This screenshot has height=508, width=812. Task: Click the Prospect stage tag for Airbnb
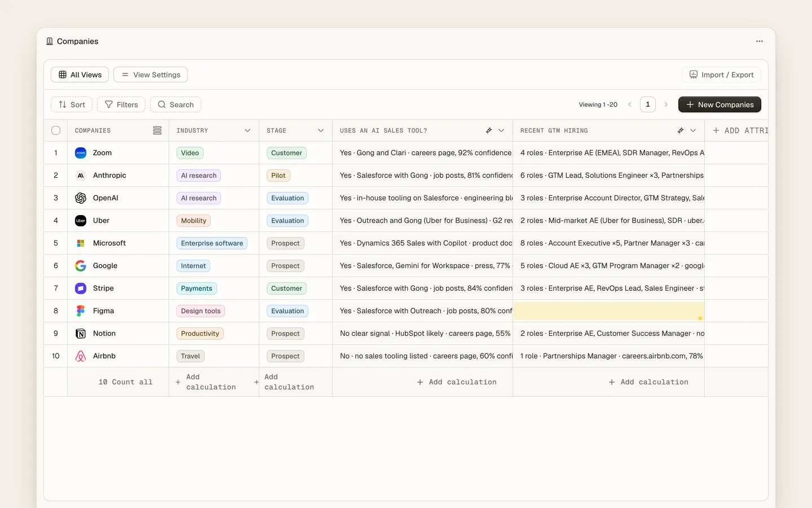pos(285,356)
